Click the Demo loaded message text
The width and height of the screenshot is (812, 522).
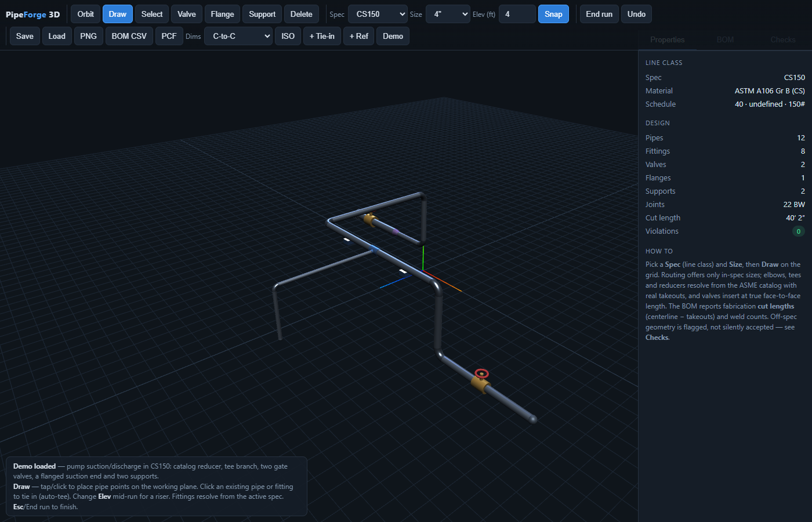click(150, 471)
